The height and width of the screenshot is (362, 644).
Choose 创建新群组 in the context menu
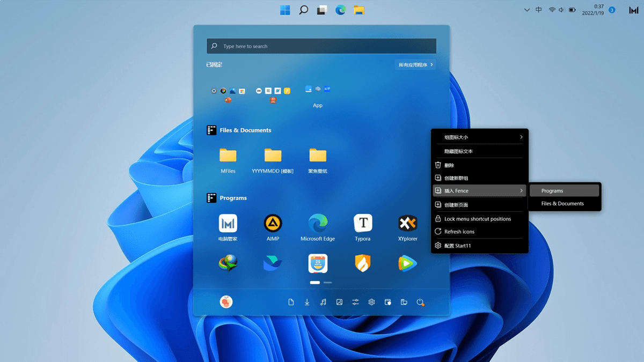[x=479, y=178]
